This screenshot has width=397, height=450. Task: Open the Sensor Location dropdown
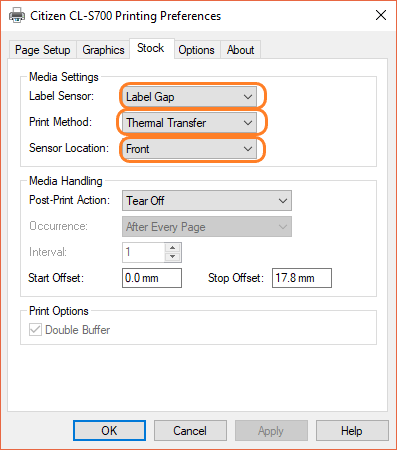pos(189,149)
